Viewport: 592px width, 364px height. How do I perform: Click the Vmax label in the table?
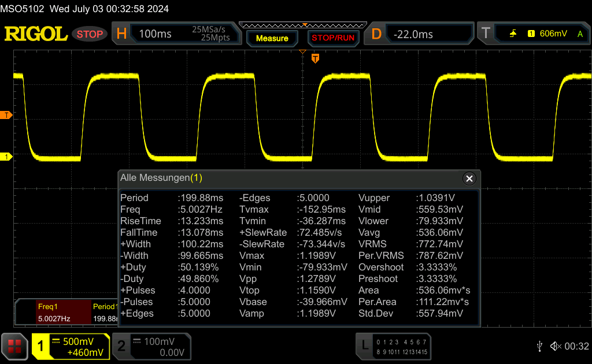point(251,255)
